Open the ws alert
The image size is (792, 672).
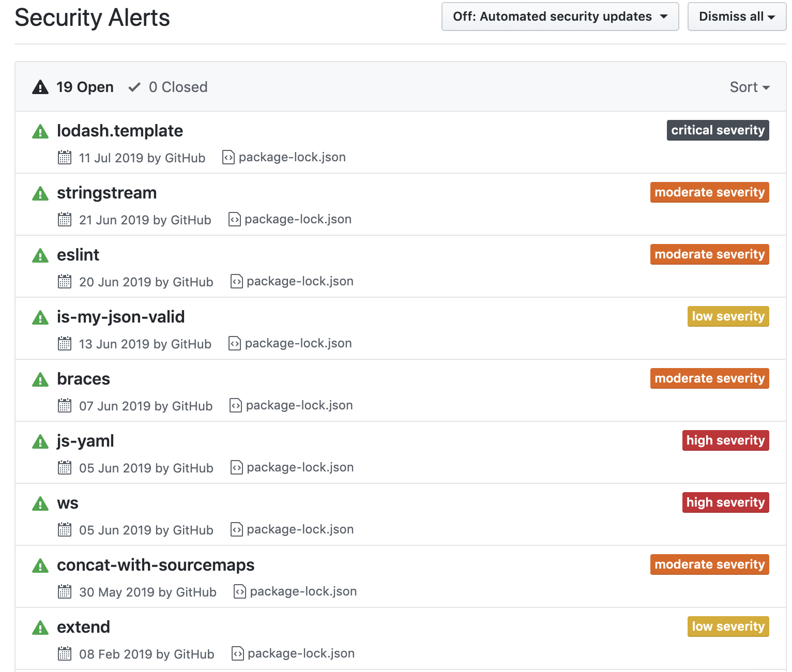tap(68, 503)
